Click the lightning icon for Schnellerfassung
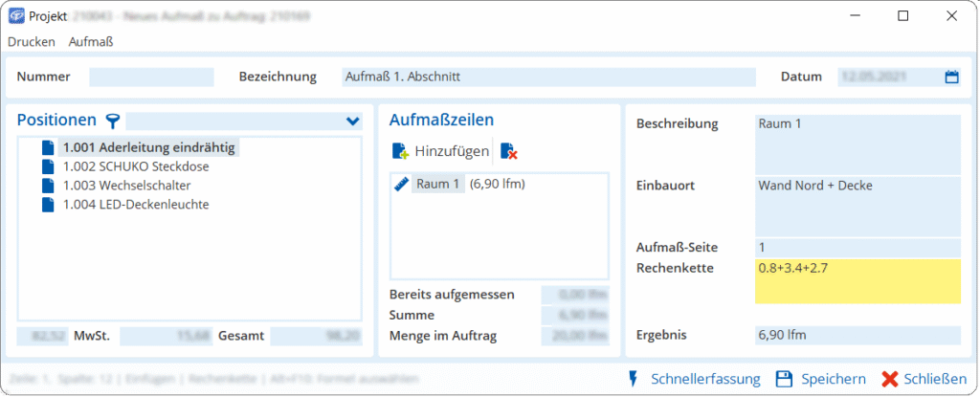Viewport: 980px width, 397px height. [633, 379]
